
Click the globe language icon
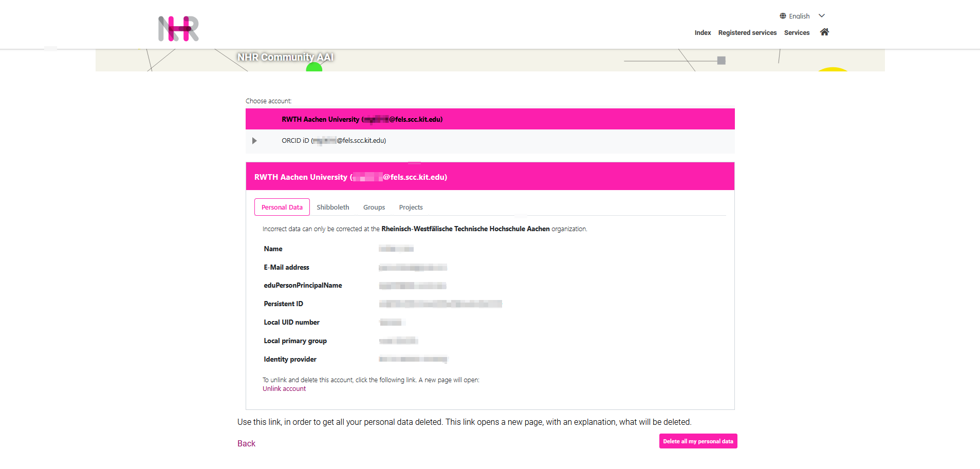pyautogui.click(x=783, y=16)
